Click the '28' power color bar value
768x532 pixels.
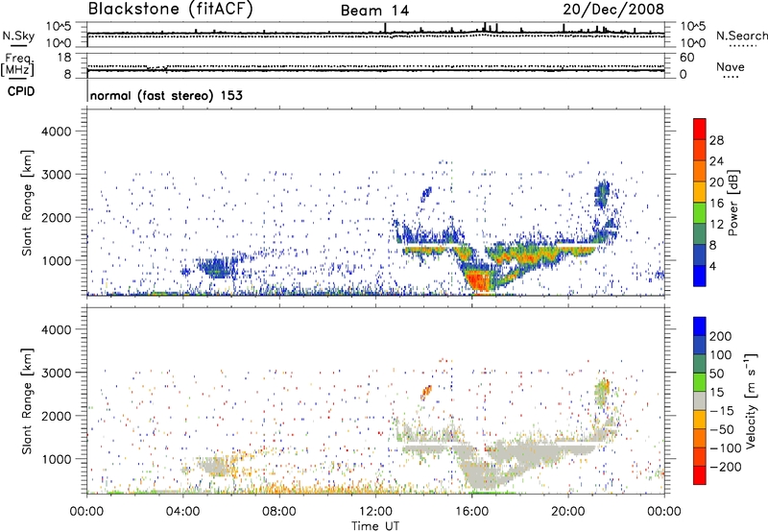tap(716, 140)
